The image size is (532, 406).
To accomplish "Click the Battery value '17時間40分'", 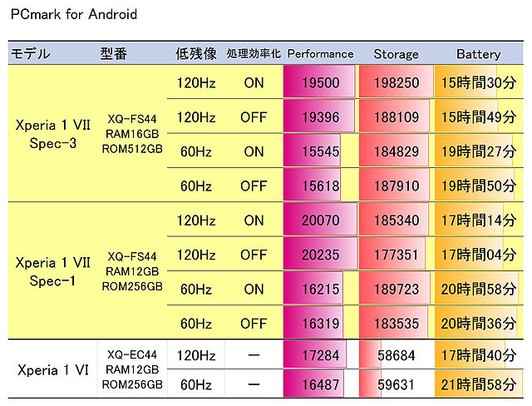I will coord(479,356).
